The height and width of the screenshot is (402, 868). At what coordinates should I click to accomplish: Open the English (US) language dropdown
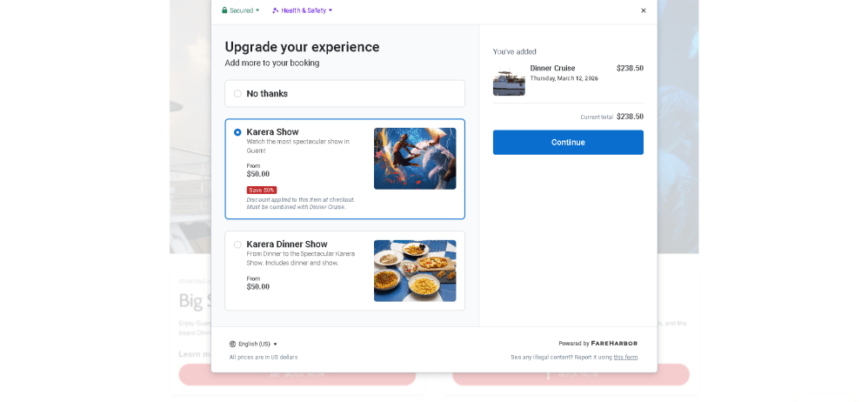pyautogui.click(x=257, y=344)
